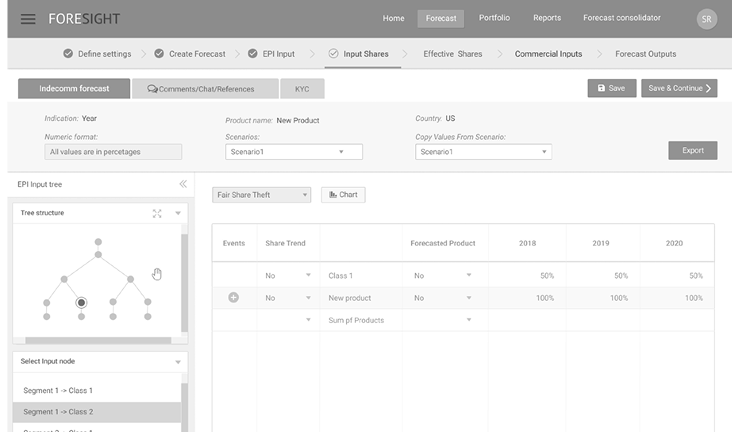The width and height of the screenshot is (735, 432).
Task: Open Forecast consolidator
Action: (x=622, y=18)
